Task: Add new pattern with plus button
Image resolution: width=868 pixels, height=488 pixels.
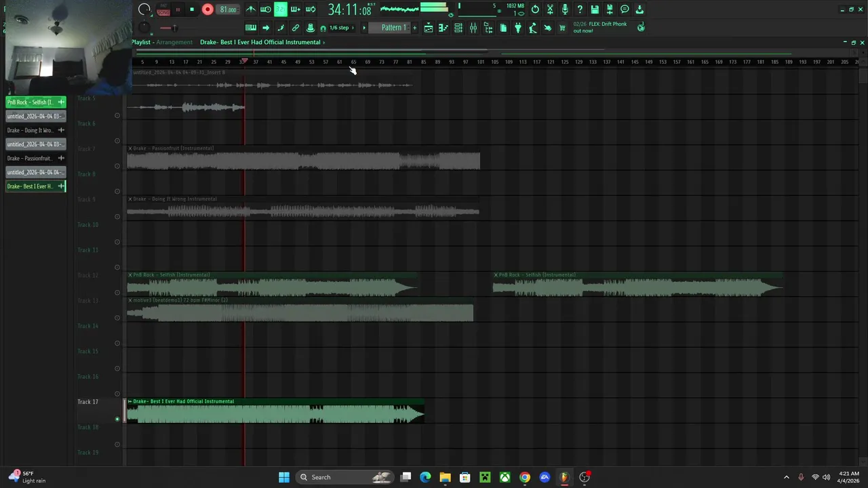Action: pyautogui.click(x=414, y=28)
